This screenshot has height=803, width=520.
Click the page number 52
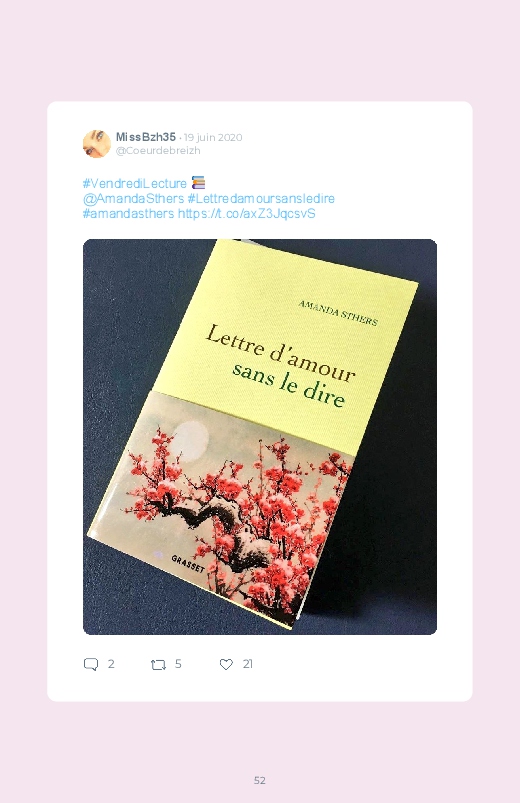pyautogui.click(x=260, y=780)
